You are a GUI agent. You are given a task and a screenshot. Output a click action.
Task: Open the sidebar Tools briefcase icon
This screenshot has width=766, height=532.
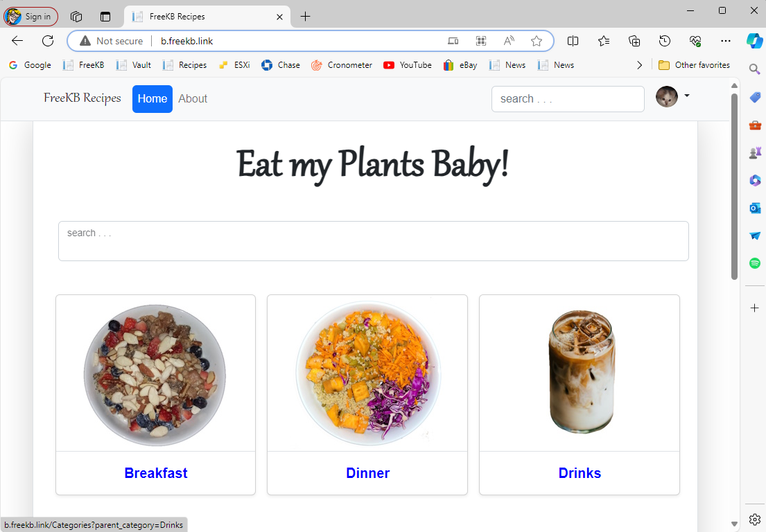click(x=755, y=125)
